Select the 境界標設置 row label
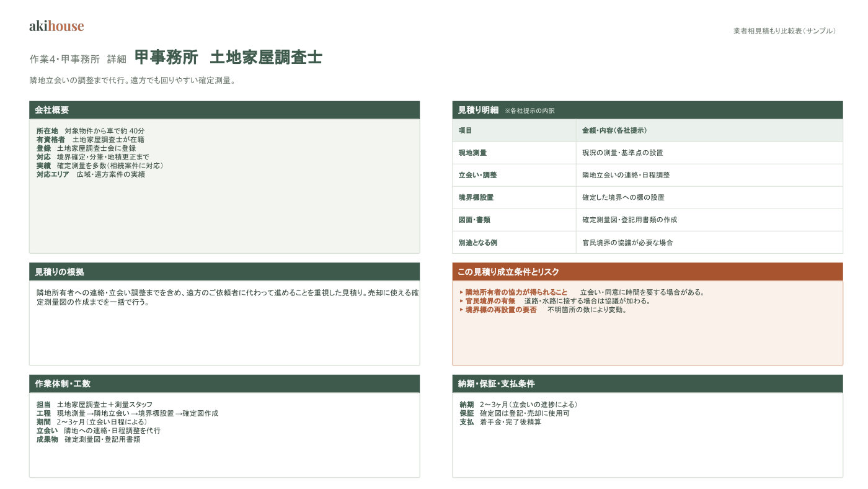This screenshot has height=489, width=868. tap(476, 197)
